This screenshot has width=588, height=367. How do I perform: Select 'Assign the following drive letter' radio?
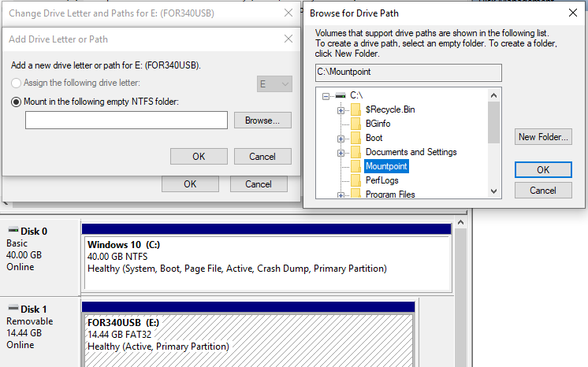point(17,83)
